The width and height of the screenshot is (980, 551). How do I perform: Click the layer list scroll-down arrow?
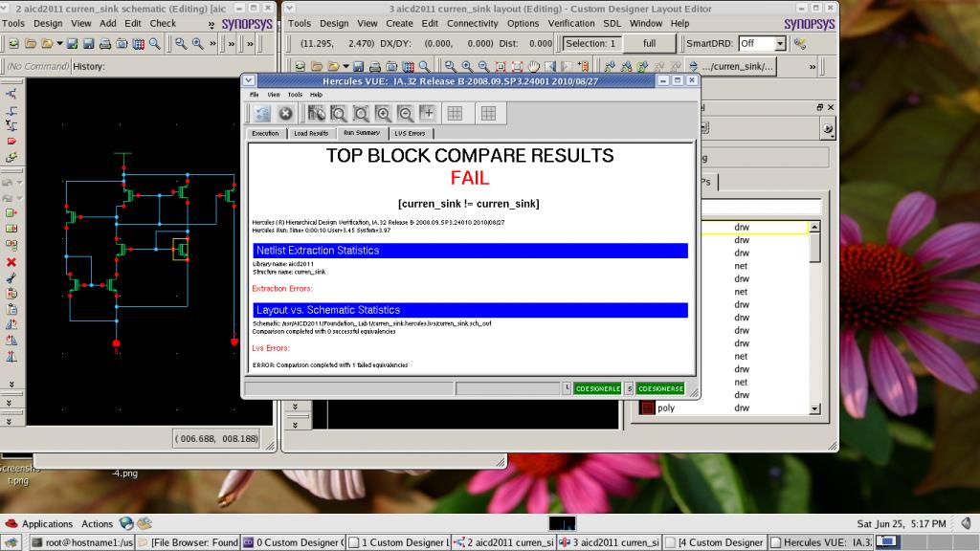(x=814, y=408)
